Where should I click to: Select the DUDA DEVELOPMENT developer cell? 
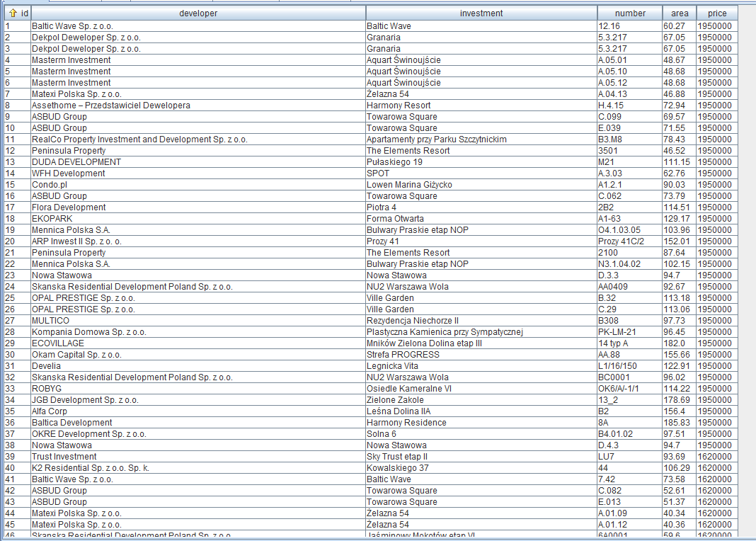(76, 162)
